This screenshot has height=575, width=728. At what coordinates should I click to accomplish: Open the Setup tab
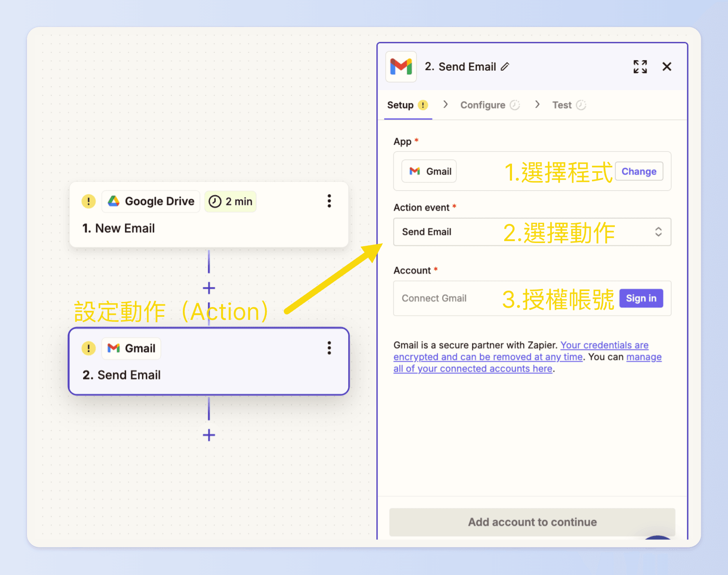407,105
